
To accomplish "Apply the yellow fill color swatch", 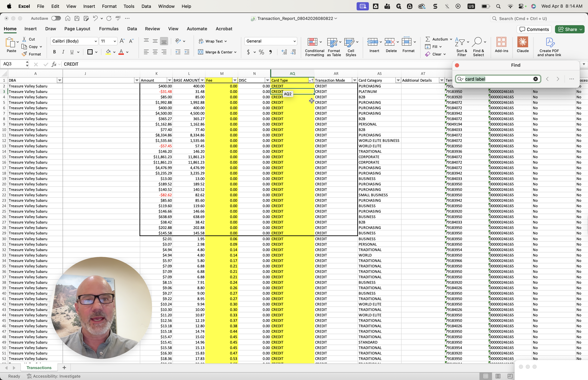I will pyautogui.click(x=108, y=52).
